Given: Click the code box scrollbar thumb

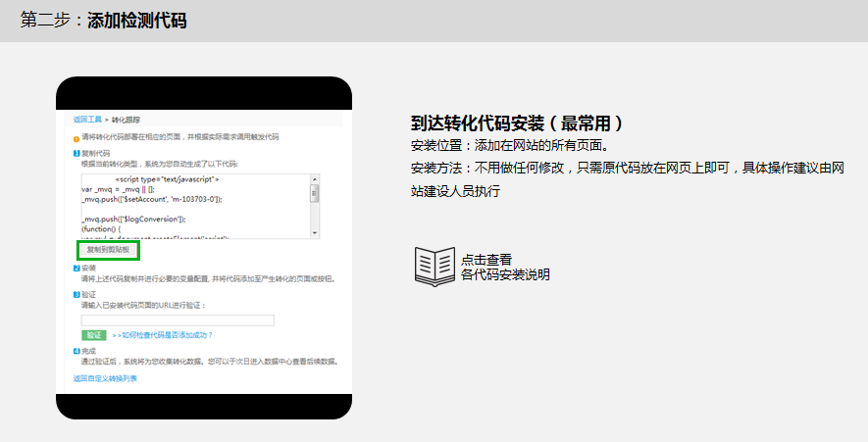Looking at the screenshot, I should [x=315, y=193].
